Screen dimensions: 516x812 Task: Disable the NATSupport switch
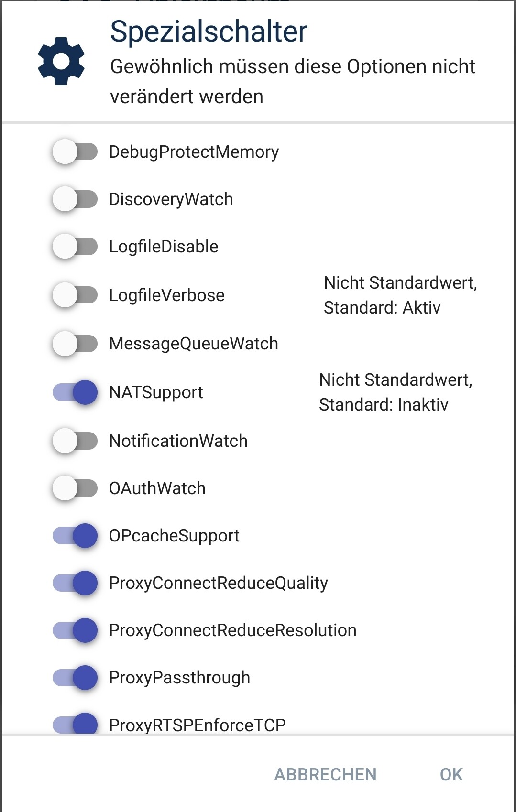click(x=75, y=392)
